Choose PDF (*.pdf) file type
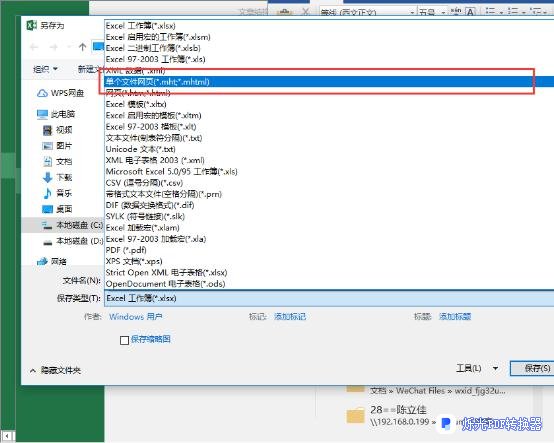Screen dimensions: 554x443 coord(126,250)
